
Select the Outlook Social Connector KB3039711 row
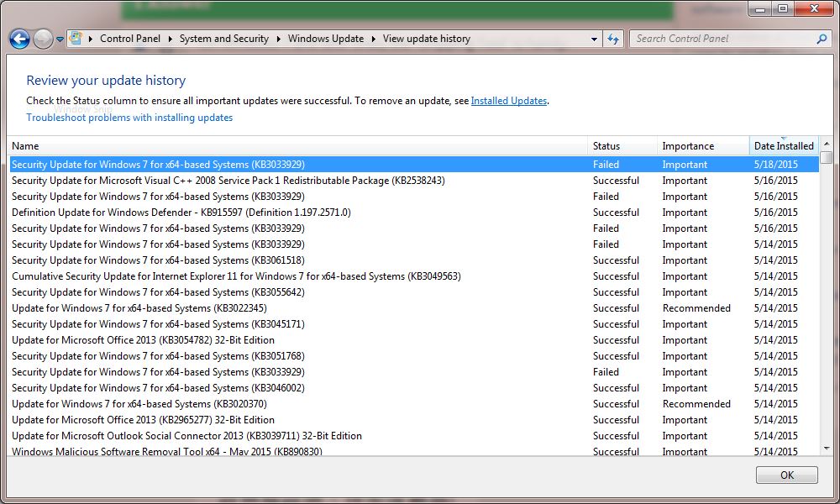[x=413, y=436]
